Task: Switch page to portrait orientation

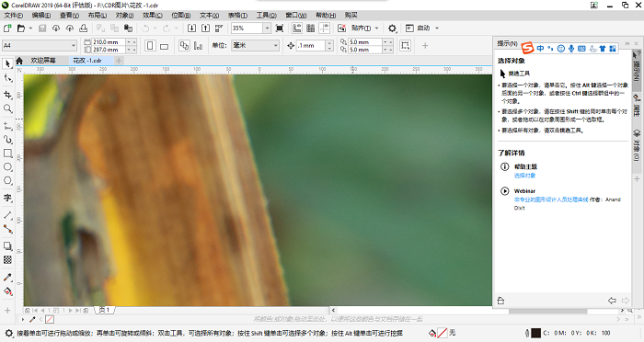Action: [x=150, y=46]
